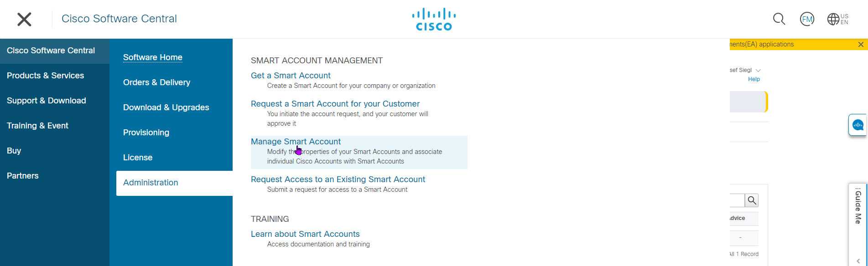Open the globe language selector

click(x=838, y=19)
